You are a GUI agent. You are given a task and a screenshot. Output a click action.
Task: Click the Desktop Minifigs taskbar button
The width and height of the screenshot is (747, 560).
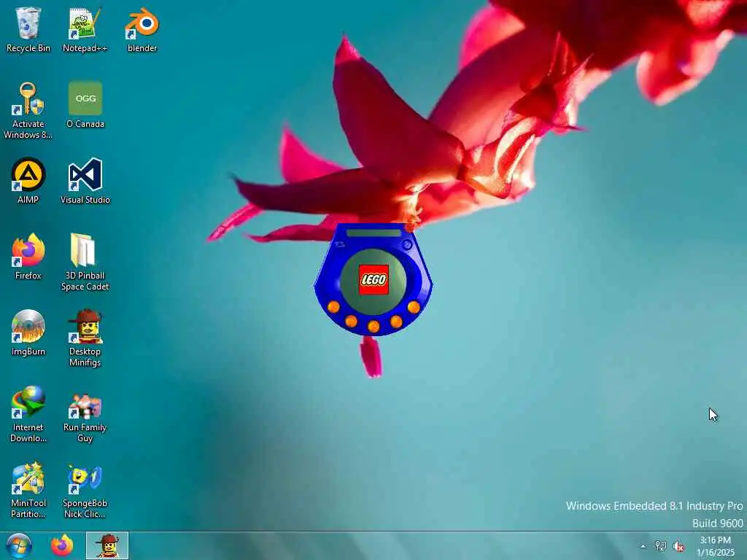107,545
